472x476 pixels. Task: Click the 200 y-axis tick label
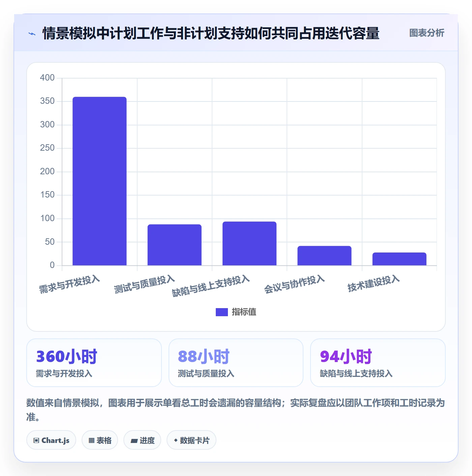pyautogui.click(x=47, y=171)
